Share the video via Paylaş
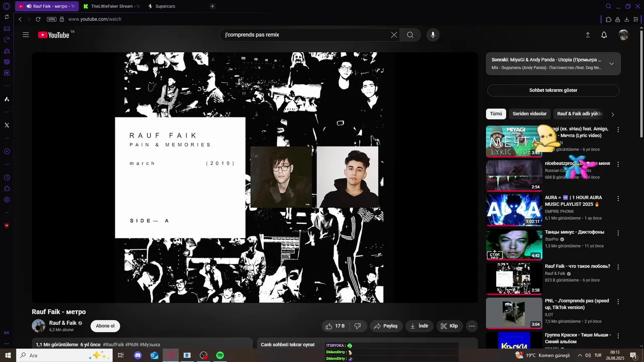Screen dimensions: 644x362 pyautogui.click(x=386, y=326)
